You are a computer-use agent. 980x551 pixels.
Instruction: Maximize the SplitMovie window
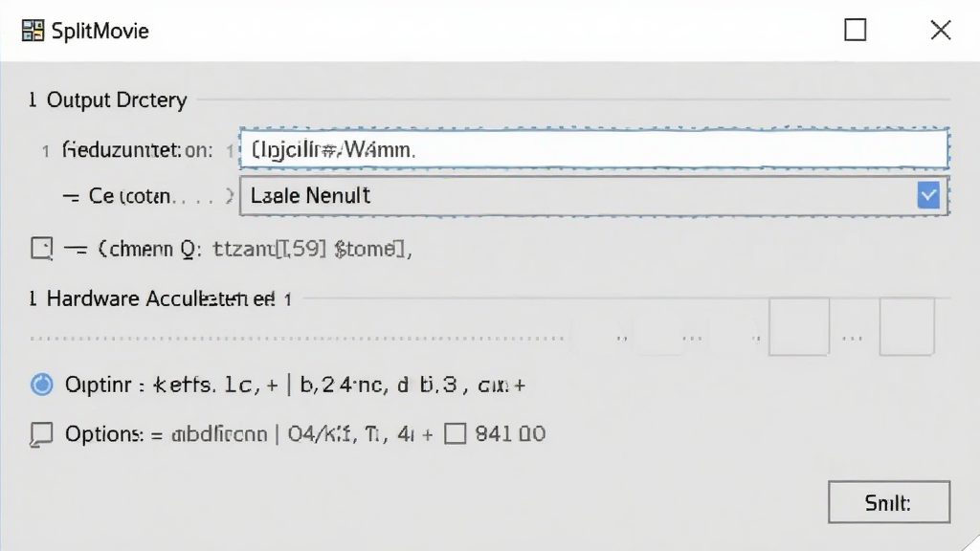pyautogui.click(x=855, y=30)
